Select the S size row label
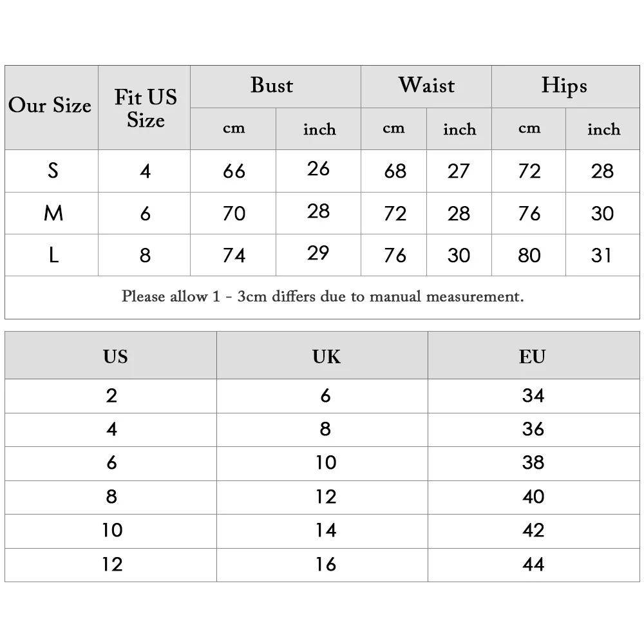 point(52,171)
